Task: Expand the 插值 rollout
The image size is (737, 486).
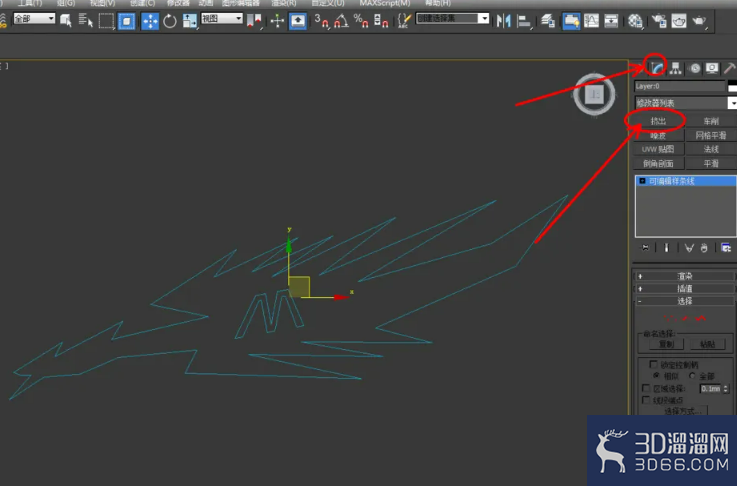Action: coord(684,288)
